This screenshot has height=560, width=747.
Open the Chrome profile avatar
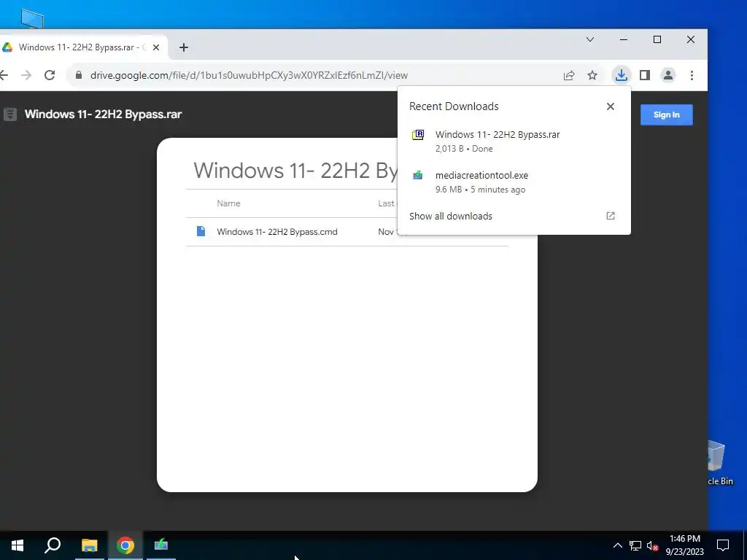668,75
